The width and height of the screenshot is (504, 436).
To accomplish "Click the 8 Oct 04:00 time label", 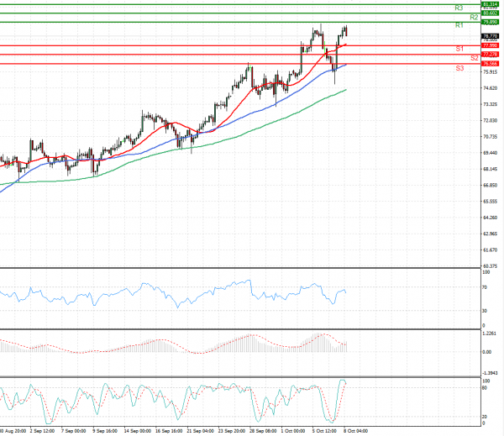I will click(x=356, y=431).
